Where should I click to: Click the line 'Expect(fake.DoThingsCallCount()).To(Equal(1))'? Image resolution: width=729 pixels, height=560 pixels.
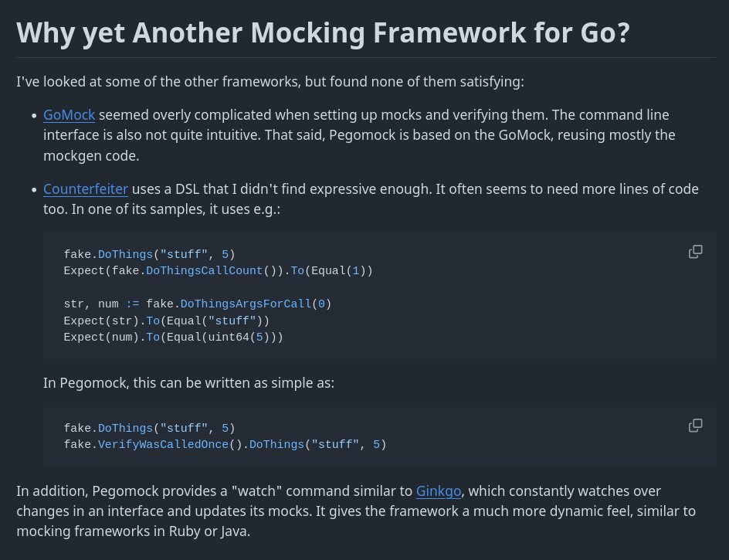[x=218, y=270]
